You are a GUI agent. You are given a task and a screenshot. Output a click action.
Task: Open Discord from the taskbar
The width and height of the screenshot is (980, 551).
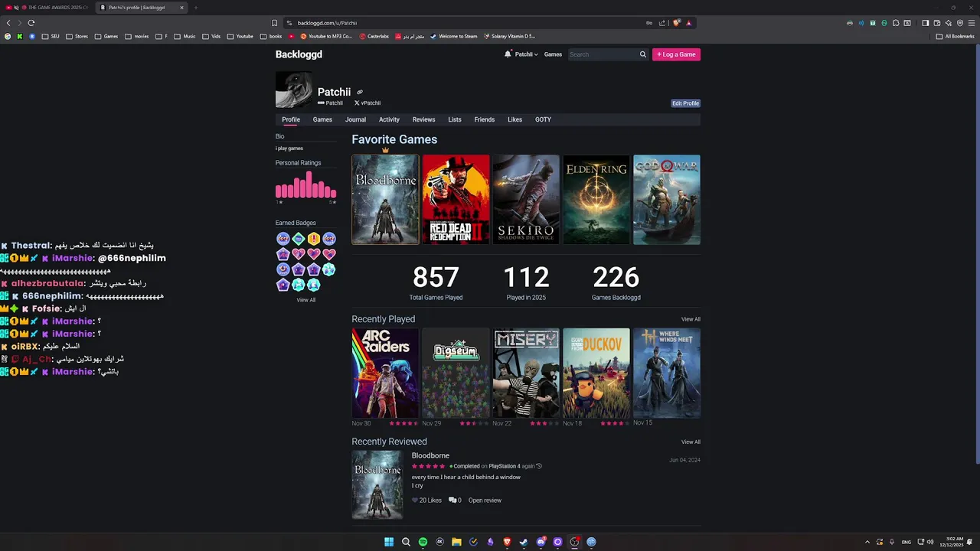(541, 542)
